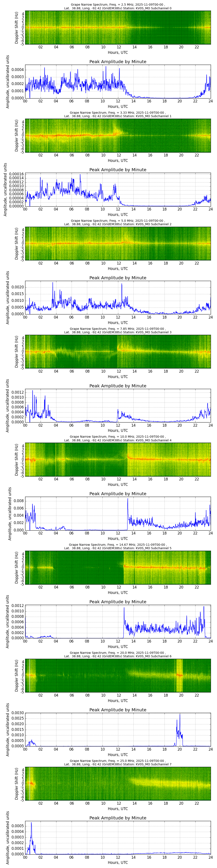
Task: Click 'Hours, UTC' label below 20.0 MHz amplitude plot
Action: point(118,755)
